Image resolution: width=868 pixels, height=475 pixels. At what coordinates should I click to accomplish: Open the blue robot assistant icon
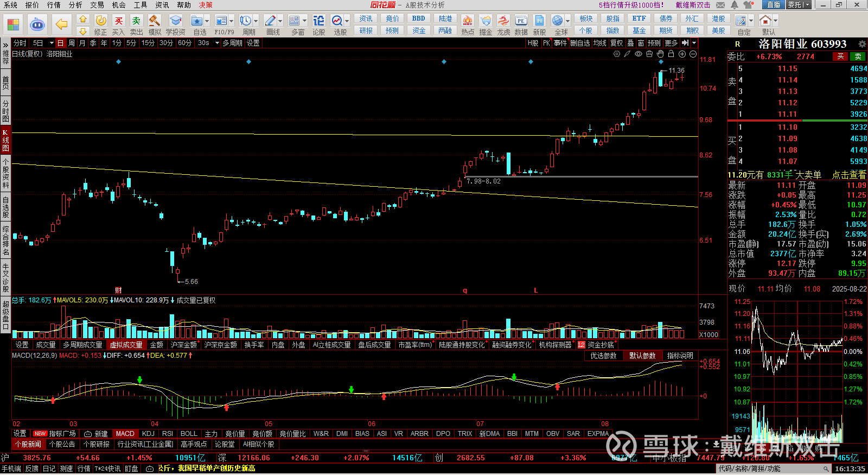tap(37, 24)
